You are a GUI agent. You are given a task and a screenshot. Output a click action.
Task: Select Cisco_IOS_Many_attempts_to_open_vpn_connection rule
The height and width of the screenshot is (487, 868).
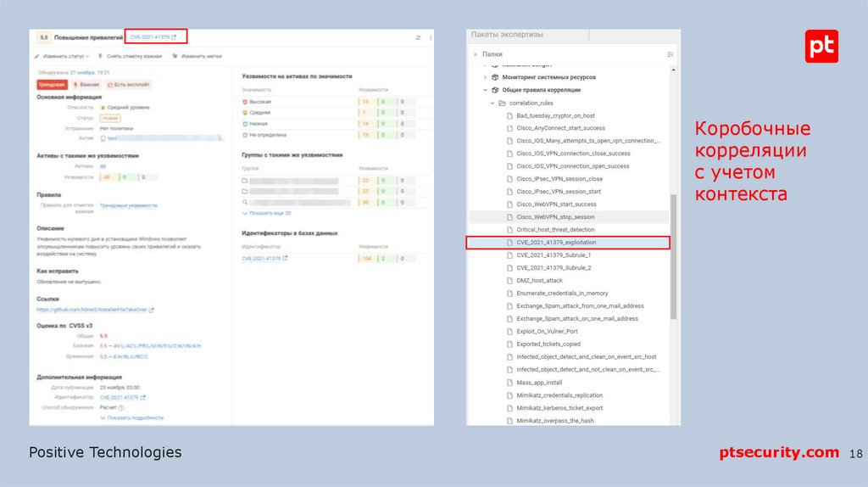click(588, 141)
